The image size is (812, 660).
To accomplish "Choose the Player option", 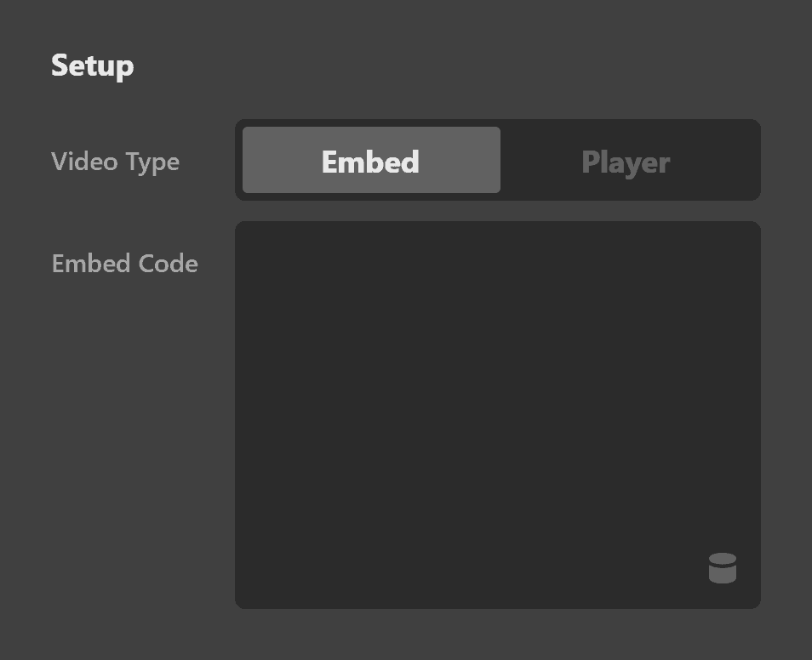I will 626,162.
